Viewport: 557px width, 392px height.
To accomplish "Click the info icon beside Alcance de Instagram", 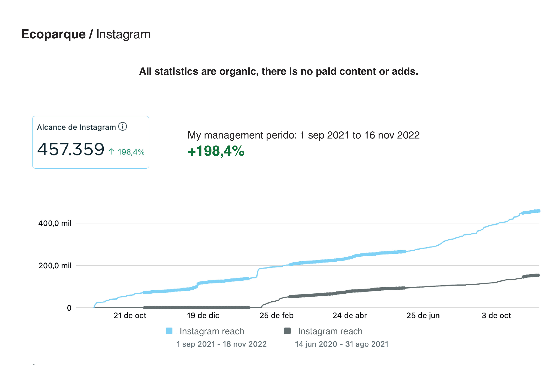I will click(x=123, y=127).
